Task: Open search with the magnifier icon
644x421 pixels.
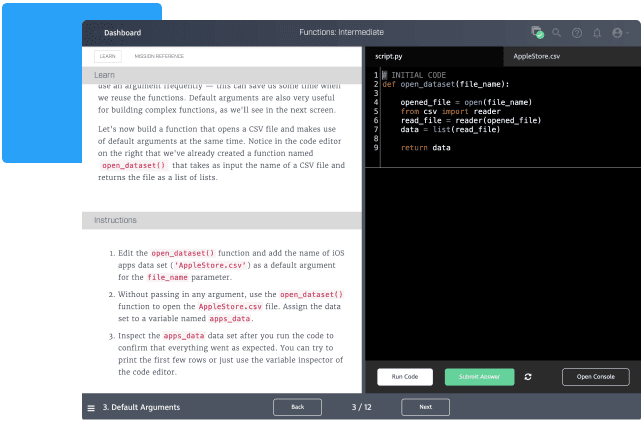Action: (x=557, y=33)
